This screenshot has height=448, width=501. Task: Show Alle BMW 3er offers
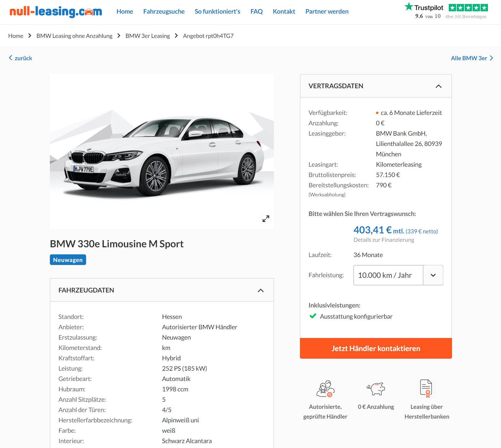(x=469, y=58)
